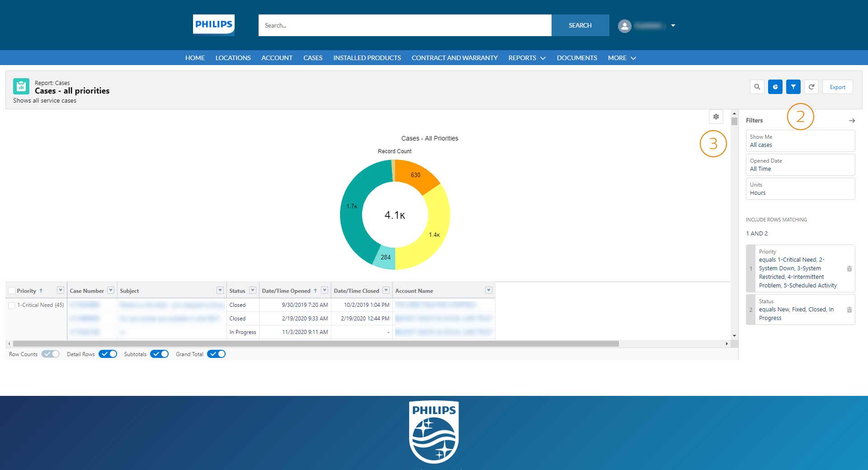Toggle the Subtotals switch
This screenshot has width=868, height=470.
[x=159, y=354]
